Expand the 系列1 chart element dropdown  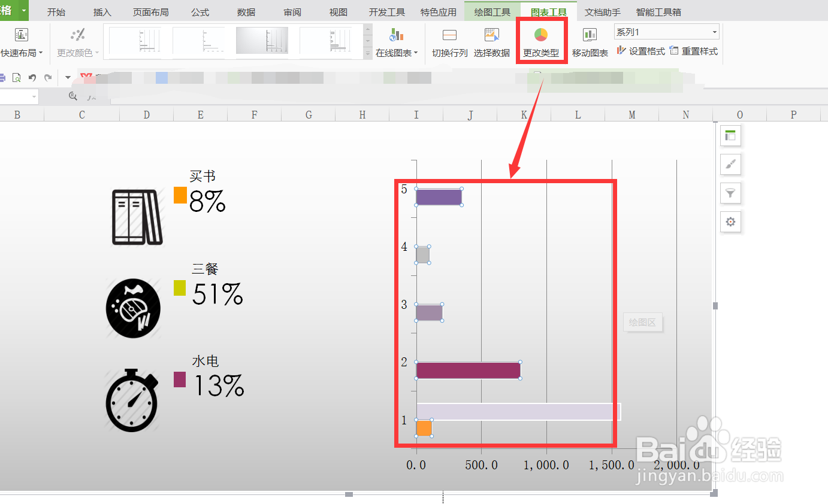[x=715, y=32]
